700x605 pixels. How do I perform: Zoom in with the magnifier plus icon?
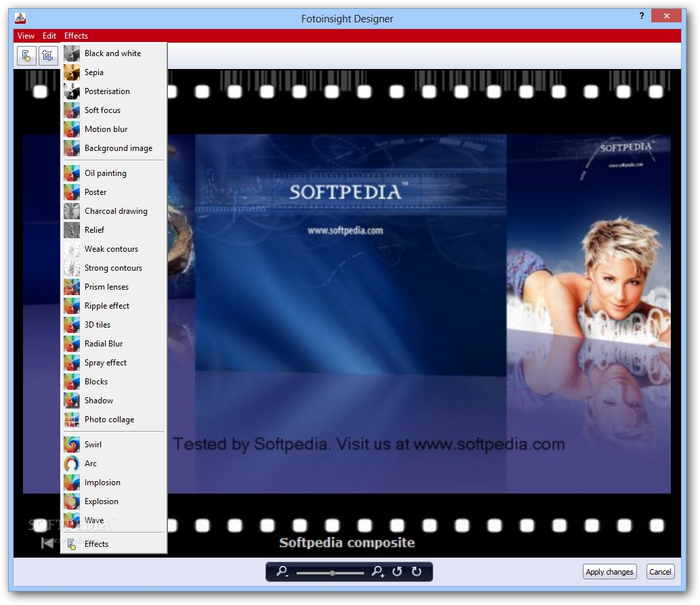coord(378,572)
